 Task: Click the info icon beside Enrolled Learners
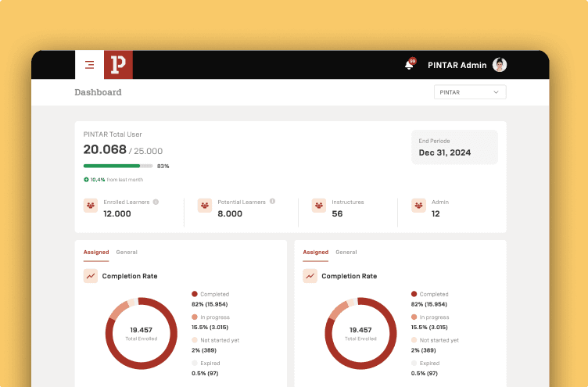[x=156, y=202]
